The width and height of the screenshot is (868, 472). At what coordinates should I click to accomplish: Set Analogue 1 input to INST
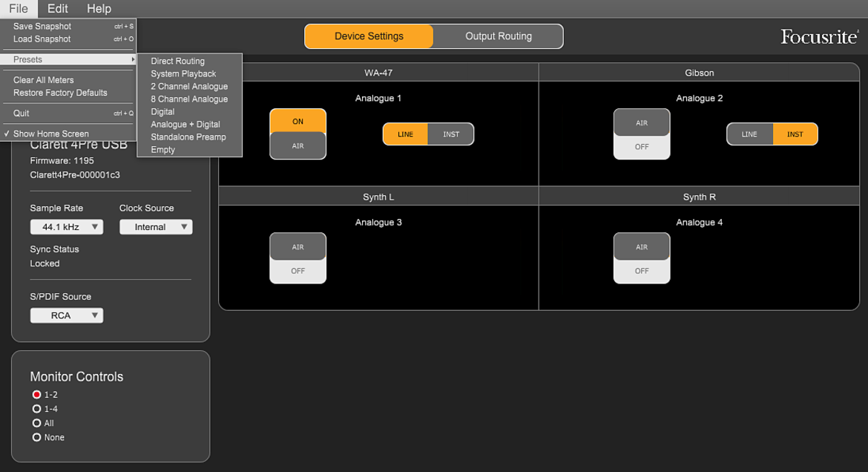(x=451, y=134)
